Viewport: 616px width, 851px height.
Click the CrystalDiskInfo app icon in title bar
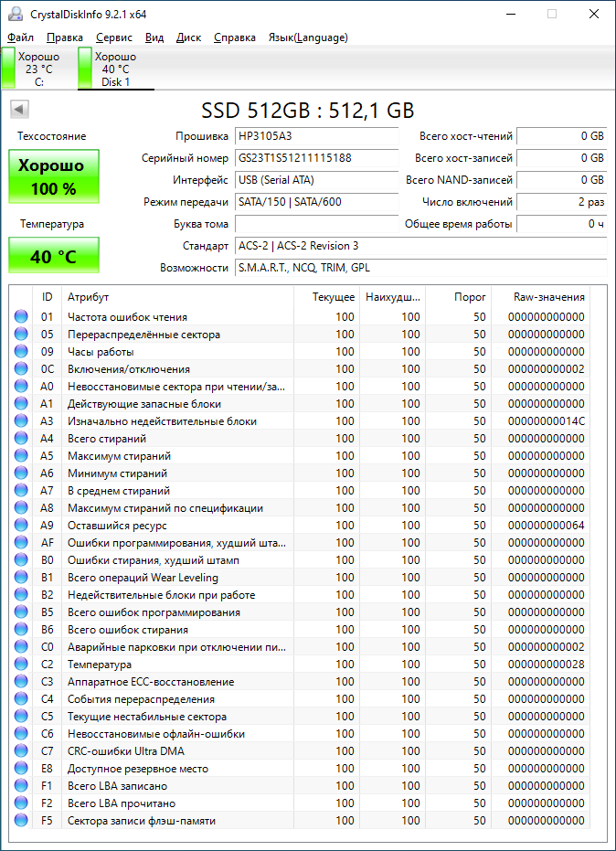click(x=16, y=14)
